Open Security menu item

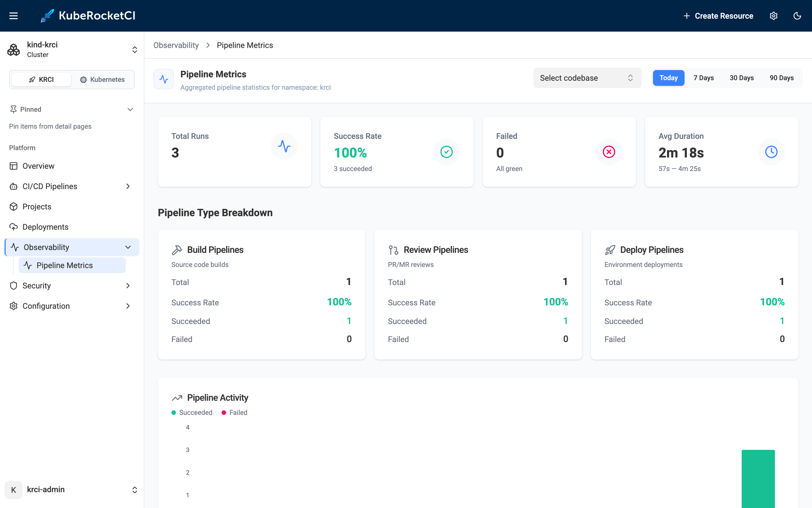click(71, 286)
